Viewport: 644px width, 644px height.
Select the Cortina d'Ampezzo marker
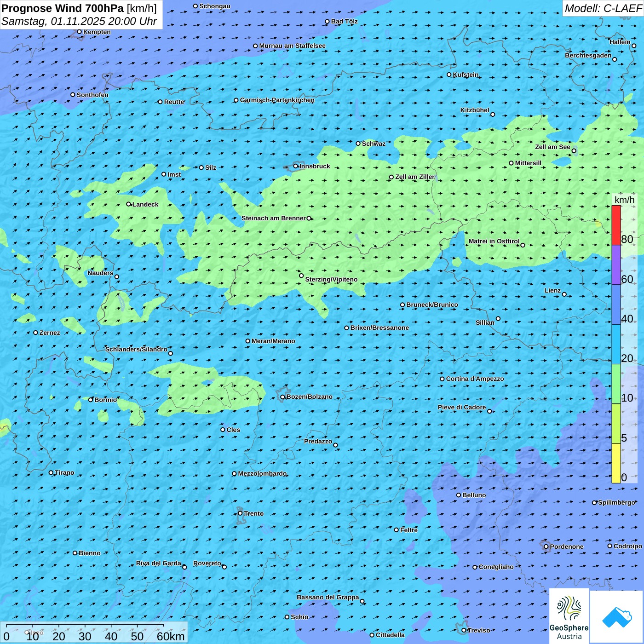point(443,379)
